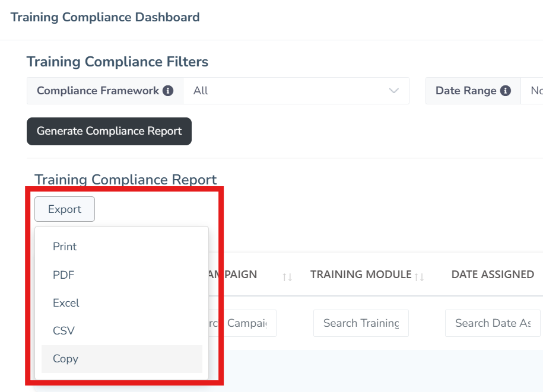Export the report as Excel
543x392 pixels.
66,303
